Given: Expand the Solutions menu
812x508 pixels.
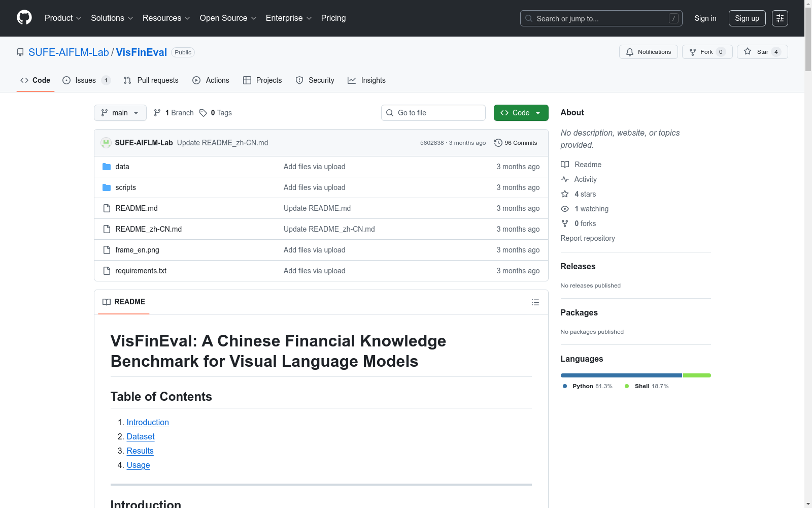Looking at the screenshot, I should click(x=112, y=18).
